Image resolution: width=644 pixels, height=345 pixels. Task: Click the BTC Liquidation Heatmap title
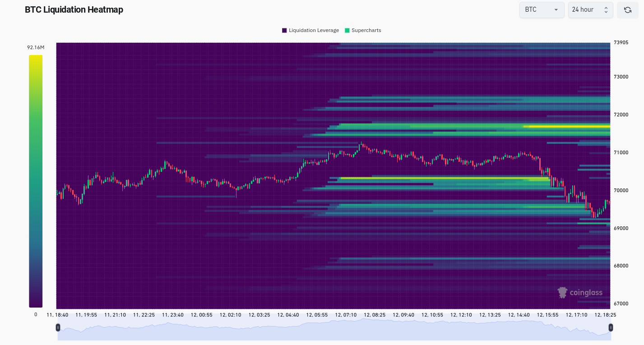tap(74, 9)
